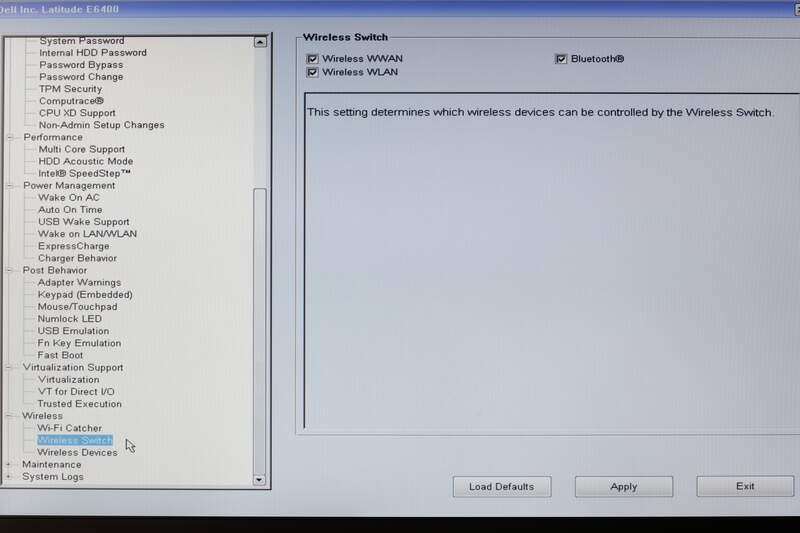Select the highlighted Wireless Switch item

[x=75, y=440]
